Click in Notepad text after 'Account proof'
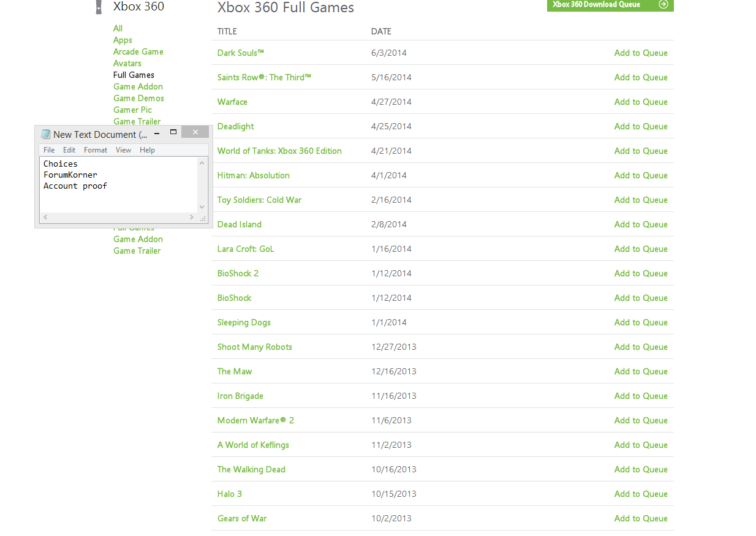The width and height of the screenshot is (756, 536). click(x=109, y=186)
